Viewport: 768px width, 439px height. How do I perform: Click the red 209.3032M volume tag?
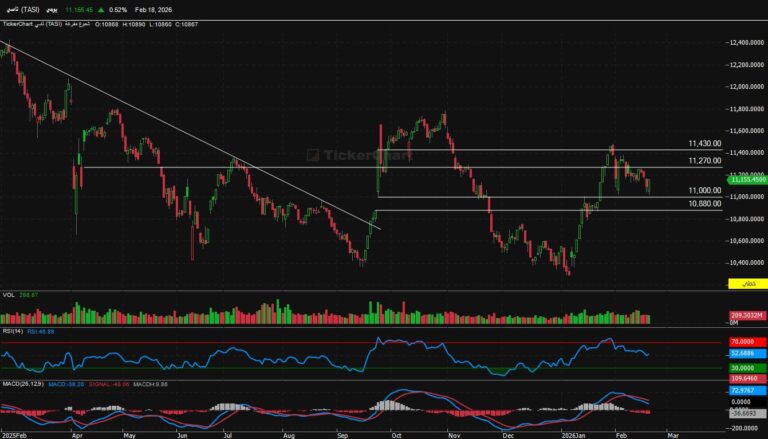tap(746, 317)
